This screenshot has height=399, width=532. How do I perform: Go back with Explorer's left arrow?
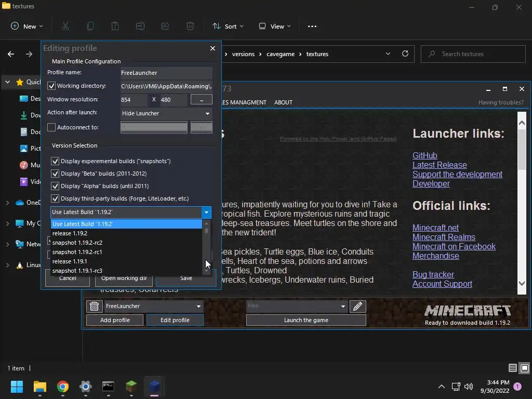pos(11,54)
